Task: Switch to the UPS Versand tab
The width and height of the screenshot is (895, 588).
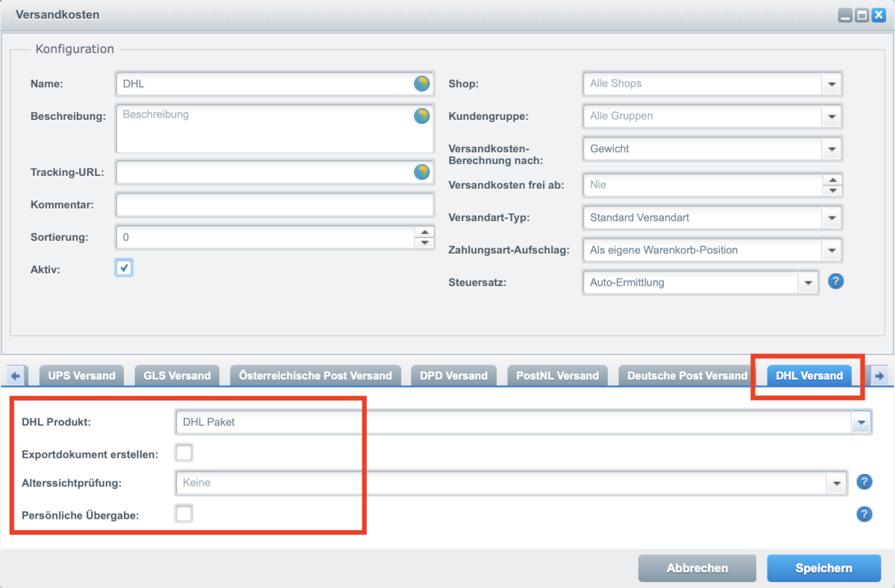Action: (82, 375)
